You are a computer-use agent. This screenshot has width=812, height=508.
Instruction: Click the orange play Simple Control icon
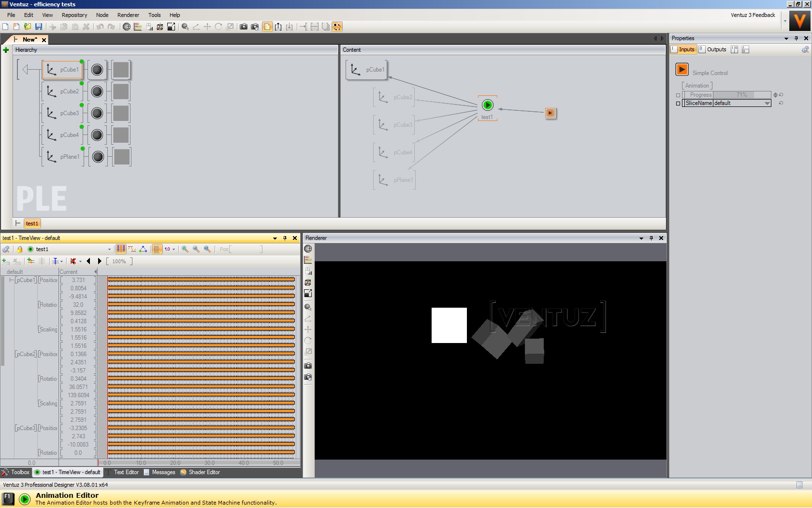point(681,70)
